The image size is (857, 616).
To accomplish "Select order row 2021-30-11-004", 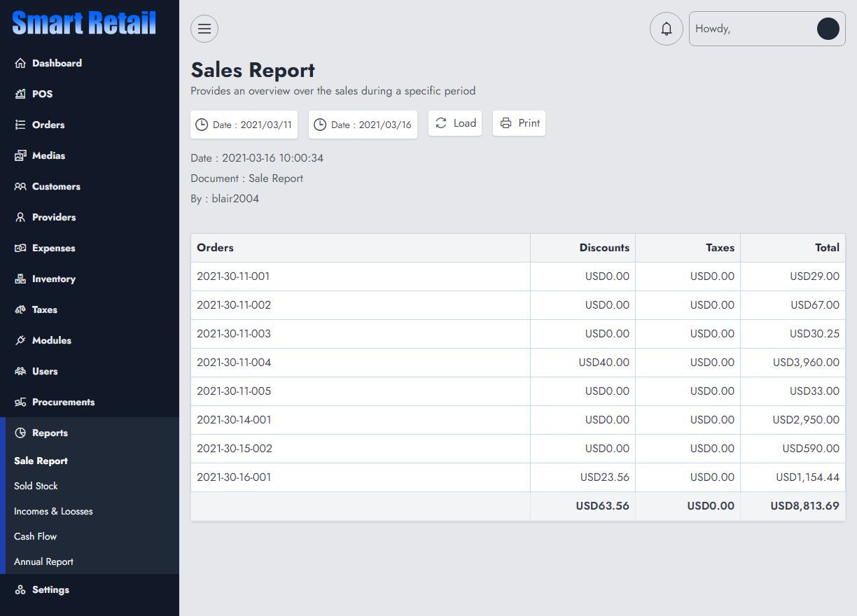I will pyautogui.click(x=234, y=363).
